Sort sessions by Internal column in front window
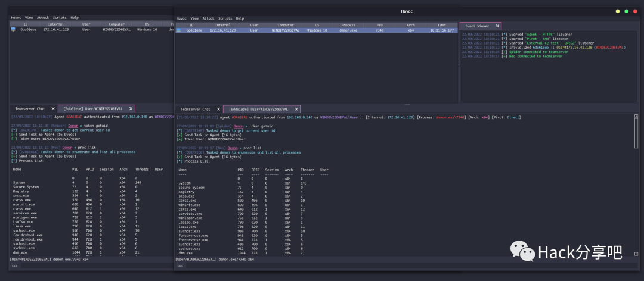 (x=223, y=26)
